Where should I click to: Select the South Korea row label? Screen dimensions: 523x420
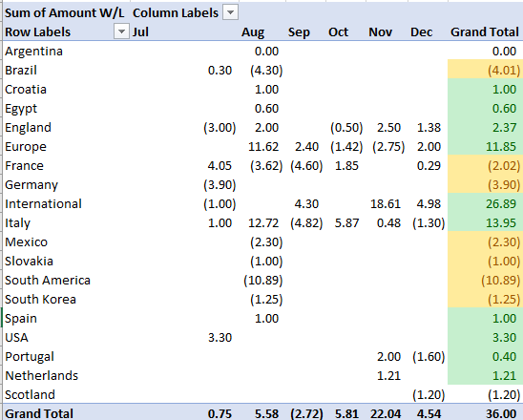(40, 299)
